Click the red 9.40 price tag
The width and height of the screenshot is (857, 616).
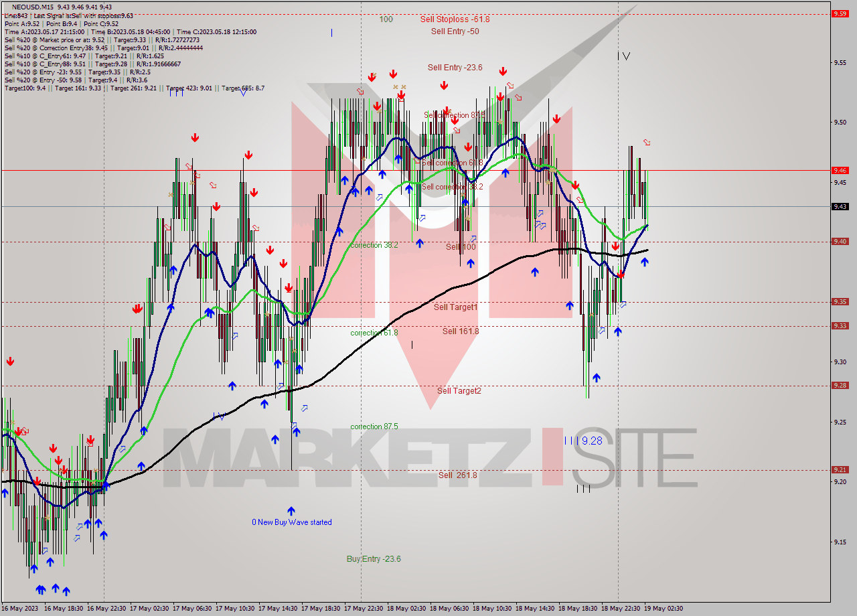pos(840,242)
